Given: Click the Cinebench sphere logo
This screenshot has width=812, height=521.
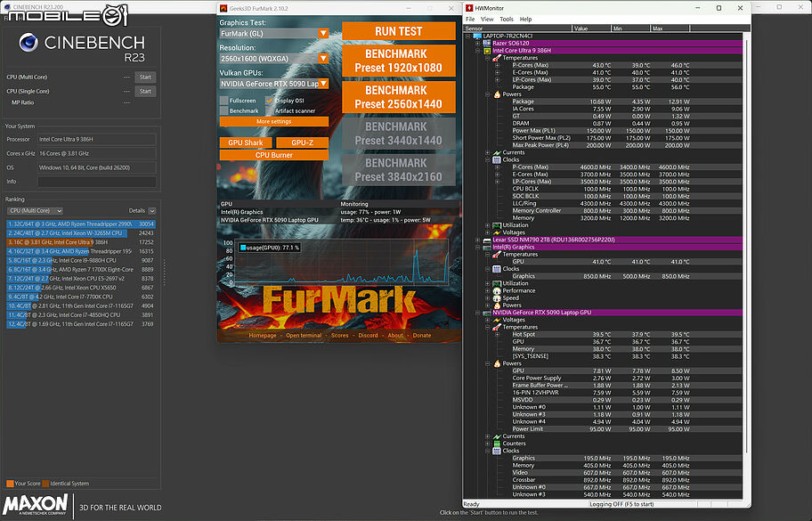Looking at the screenshot, I should [28, 43].
